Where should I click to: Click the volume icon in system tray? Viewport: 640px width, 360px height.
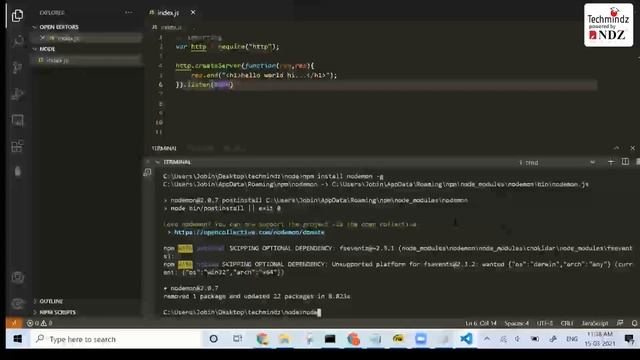point(518,339)
